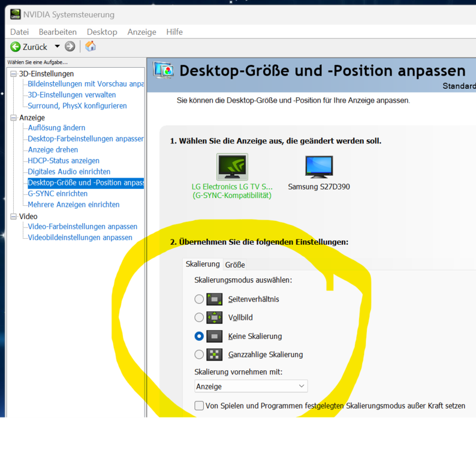The image size is (476, 450).
Task: Enable override of scaling mode set by games
Action: [x=199, y=406]
